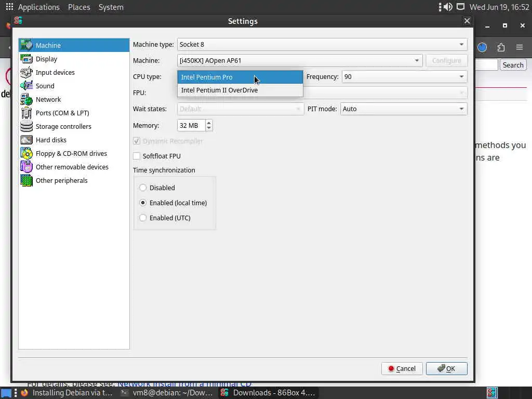Choose Intel Pentium Pro from CPU list
Viewport: 532px width, 399px height.
240,77
